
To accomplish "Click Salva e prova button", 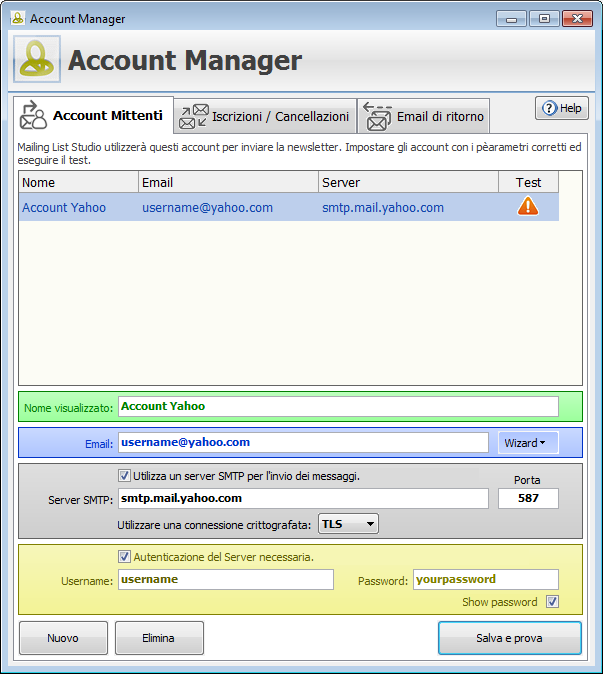I will click(510, 638).
